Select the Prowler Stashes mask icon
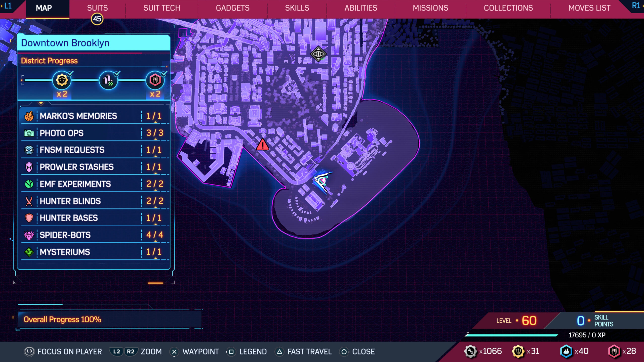 coord(29,167)
